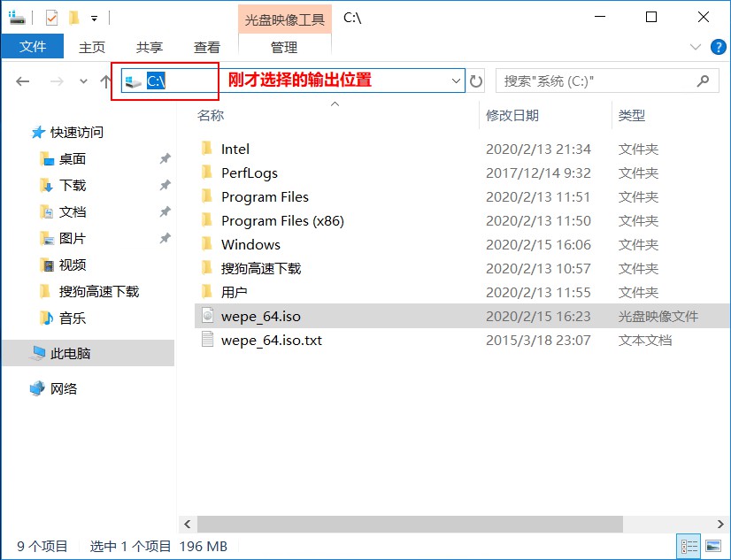Screen dimensions: 731x560
Task: Open the 文件 menu
Action: tap(32, 46)
